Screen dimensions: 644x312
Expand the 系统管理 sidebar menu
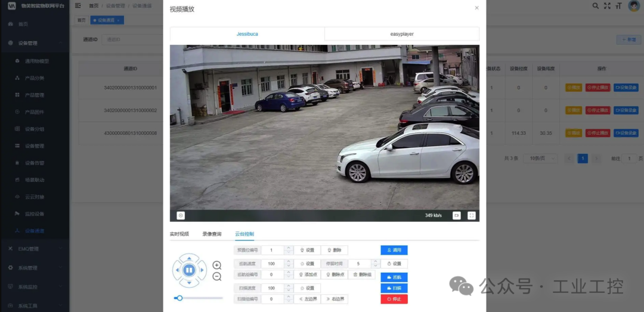coord(35,268)
